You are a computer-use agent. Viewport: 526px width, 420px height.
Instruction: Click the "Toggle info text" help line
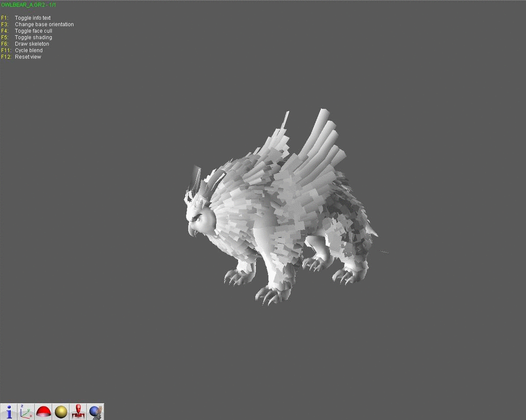coord(26,18)
